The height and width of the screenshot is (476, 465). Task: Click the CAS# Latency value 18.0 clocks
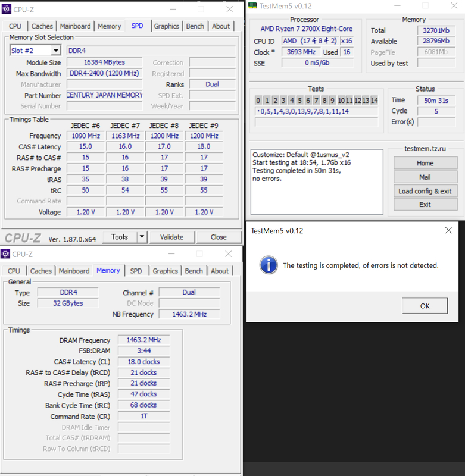[x=143, y=362]
